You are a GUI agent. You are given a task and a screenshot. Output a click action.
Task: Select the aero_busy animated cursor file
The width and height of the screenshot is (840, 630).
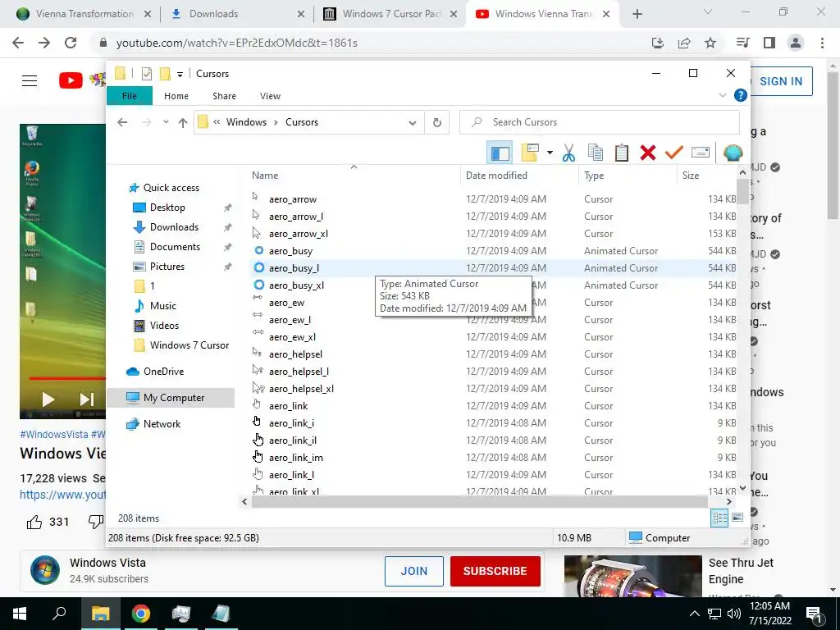(x=290, y=251)
